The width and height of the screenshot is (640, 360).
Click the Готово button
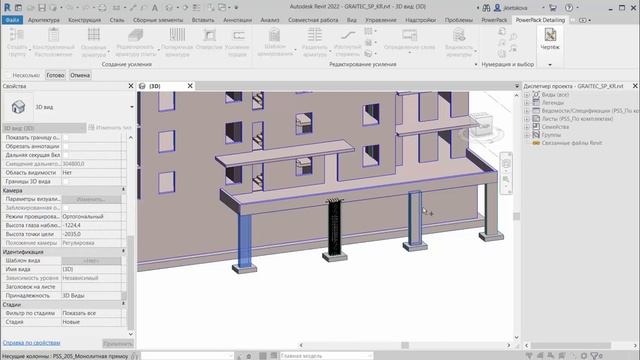(55, 76)
